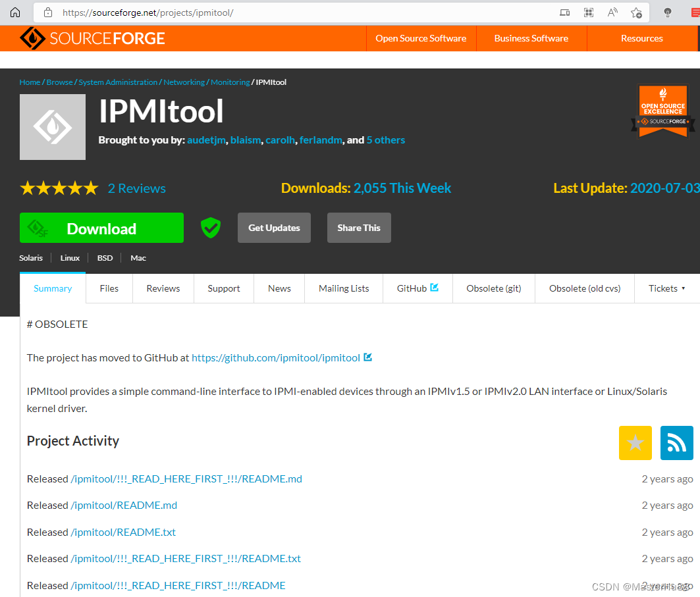
Task: Click the SourceForge logo
Action: point(92,38)
